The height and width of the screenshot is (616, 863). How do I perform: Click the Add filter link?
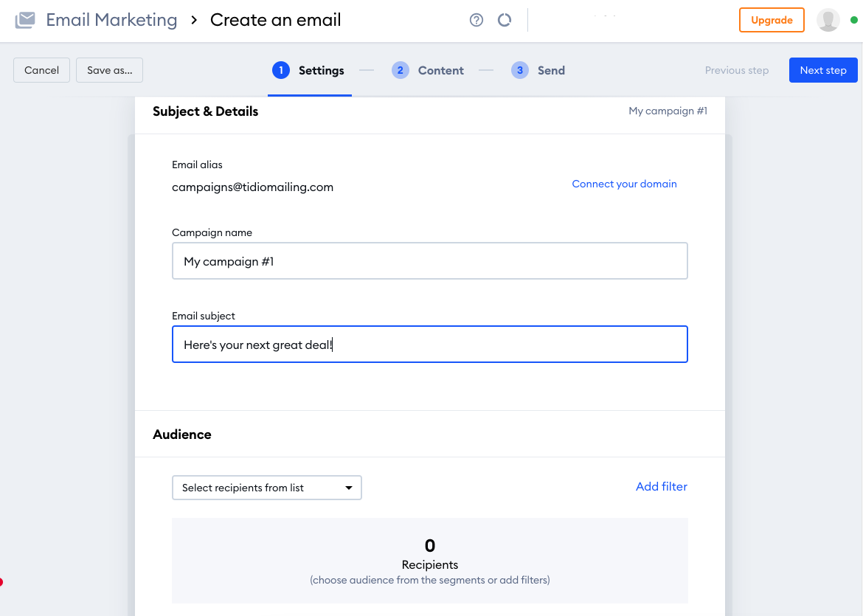(x=662, y=487)
